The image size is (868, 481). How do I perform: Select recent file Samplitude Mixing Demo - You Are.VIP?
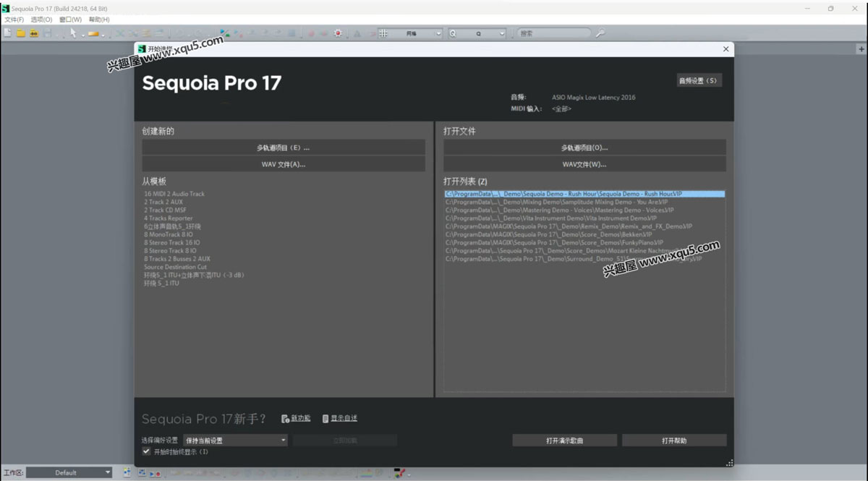click(x=556, y=202)
